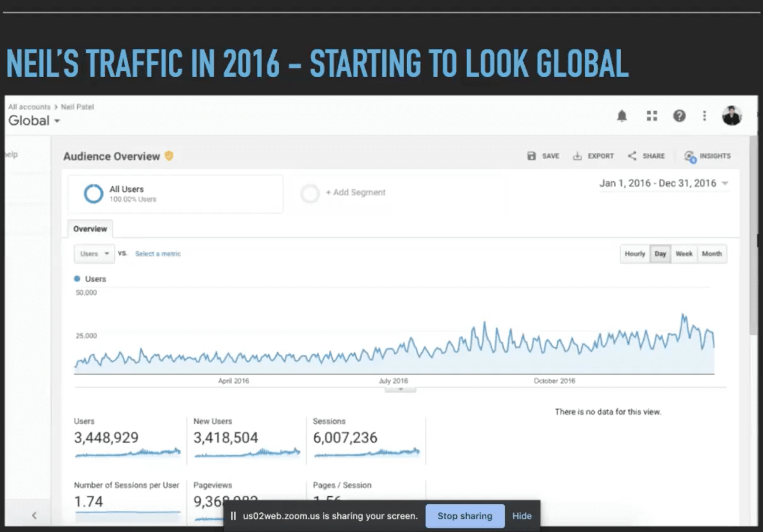Open the Users metric dropdown
763x532 pixels.
tap(94, 254)
